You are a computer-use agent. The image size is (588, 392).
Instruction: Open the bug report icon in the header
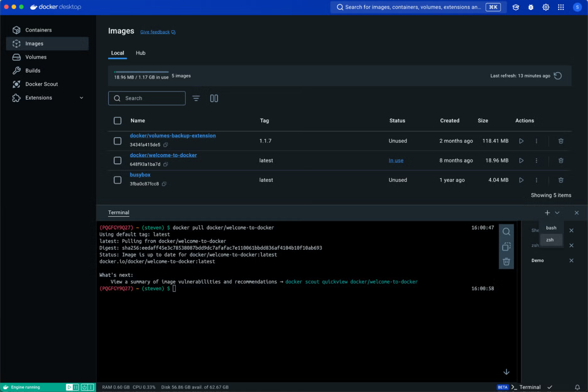pos(531,7)
